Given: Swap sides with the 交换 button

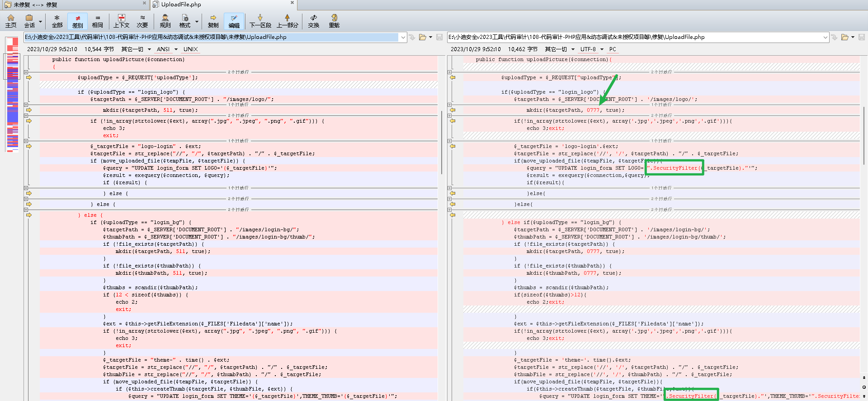Looking at the screenshot, I should (x=313, y=21).
